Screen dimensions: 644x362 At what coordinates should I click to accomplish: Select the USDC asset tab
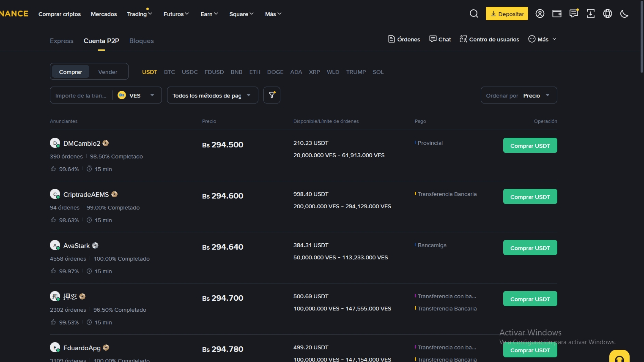(x=190, y=72)
